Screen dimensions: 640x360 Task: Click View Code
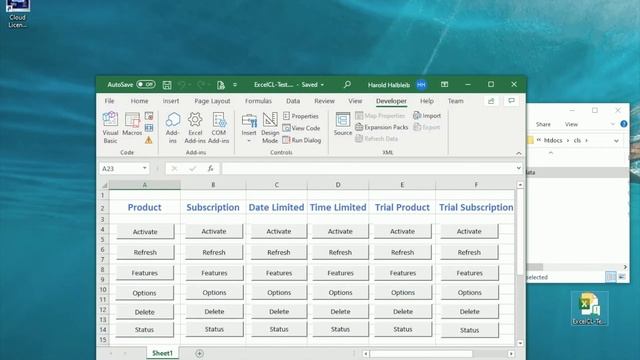[x=301, y=128]
